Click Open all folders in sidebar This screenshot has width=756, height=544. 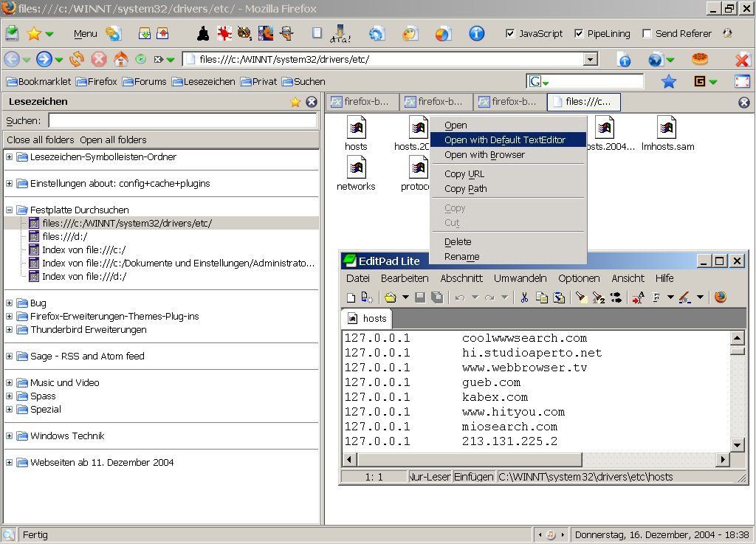(x=113, y=140)
